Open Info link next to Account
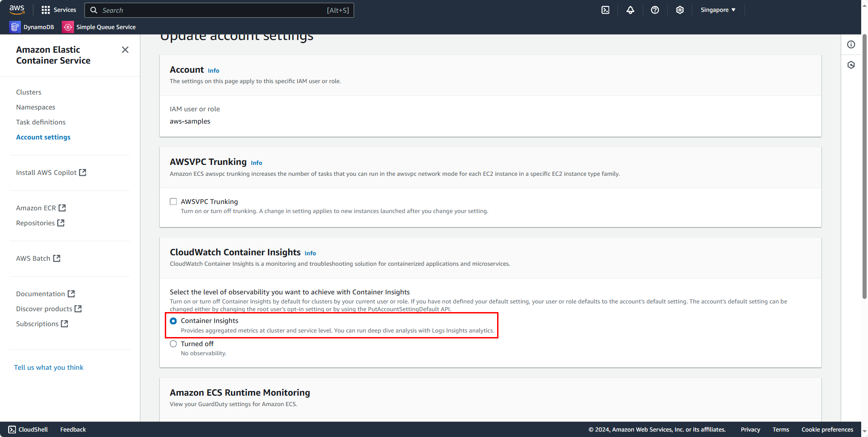Image resolution: width=868 pixels, height=437 pixels. pyautogui.click(x=213, y=71)
